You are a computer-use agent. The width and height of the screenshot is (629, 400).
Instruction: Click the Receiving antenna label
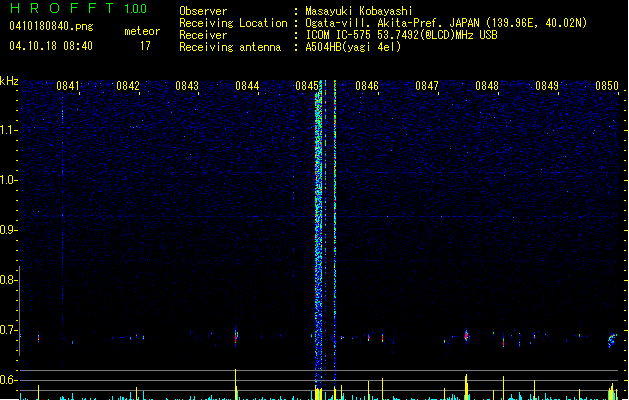point(230,47)
